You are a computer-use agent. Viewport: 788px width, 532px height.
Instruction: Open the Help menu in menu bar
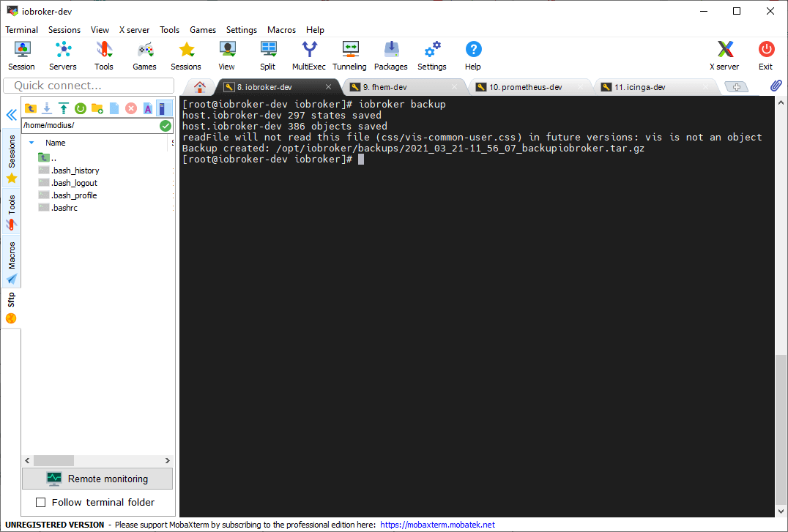[x=315, y=30]
